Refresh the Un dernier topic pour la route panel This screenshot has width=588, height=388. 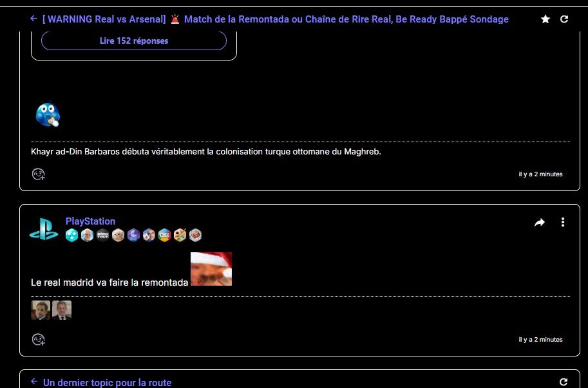click(x=564, y=382)
